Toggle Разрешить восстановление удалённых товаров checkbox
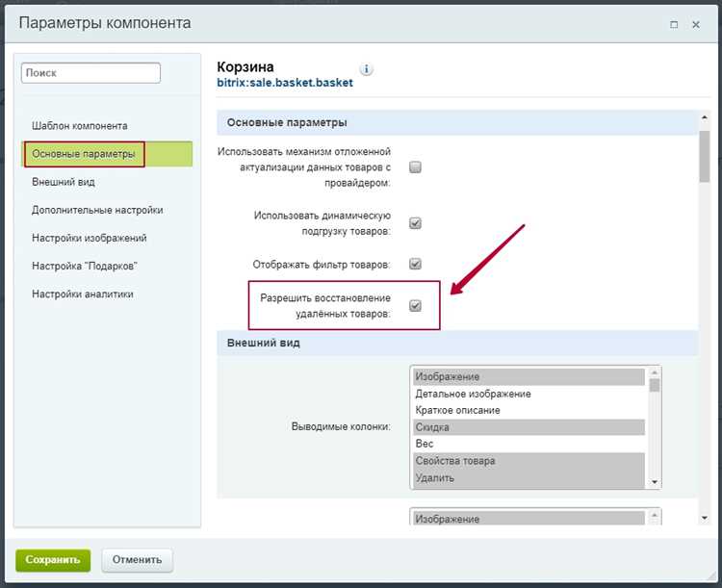 pos(415,306)
